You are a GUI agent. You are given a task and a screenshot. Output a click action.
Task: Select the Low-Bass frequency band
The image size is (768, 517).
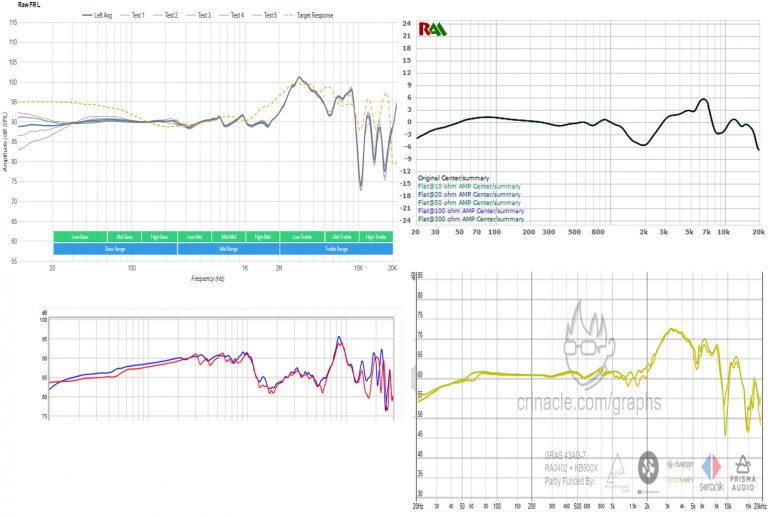80,236
